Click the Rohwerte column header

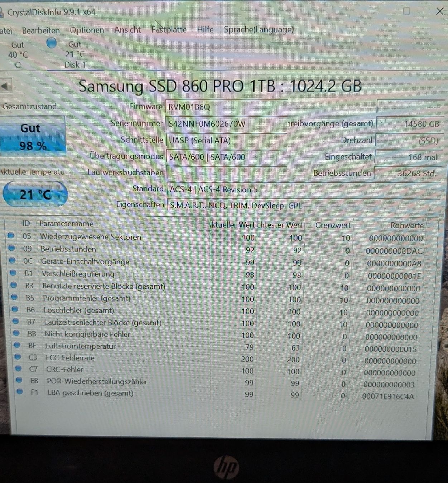click(407, 225)
